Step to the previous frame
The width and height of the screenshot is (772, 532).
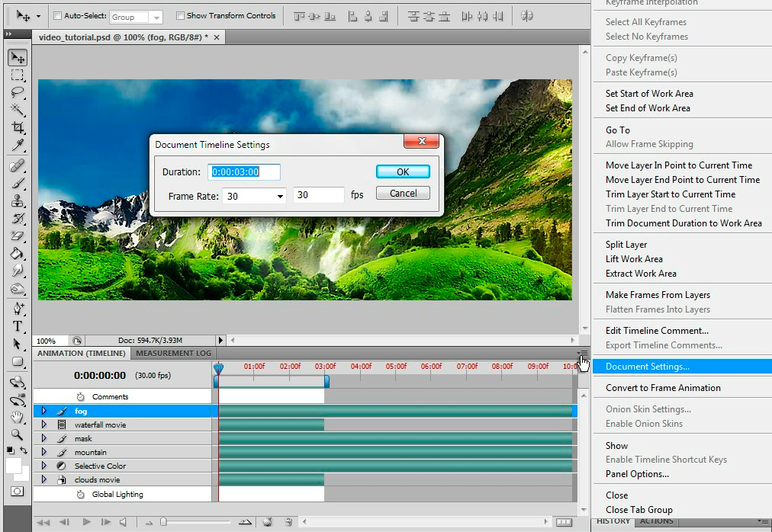tap(64, 521)
